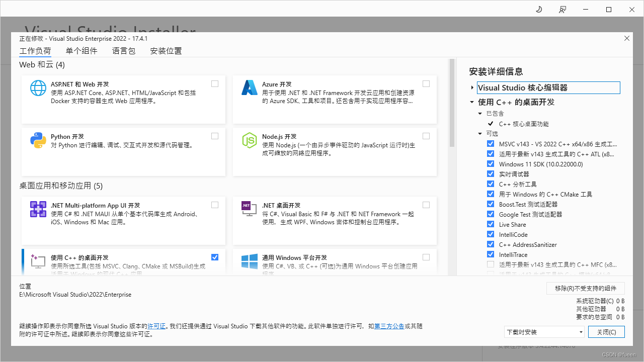Viewport: 644px width, 362px height.
Task: Collapse the 可选 components group
Action: (x=480, y=134)
